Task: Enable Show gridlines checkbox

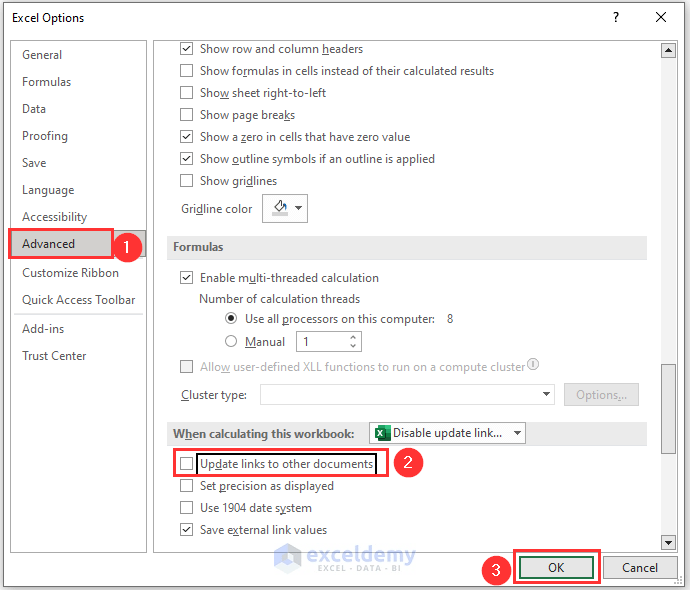Action: click(187, 180)
